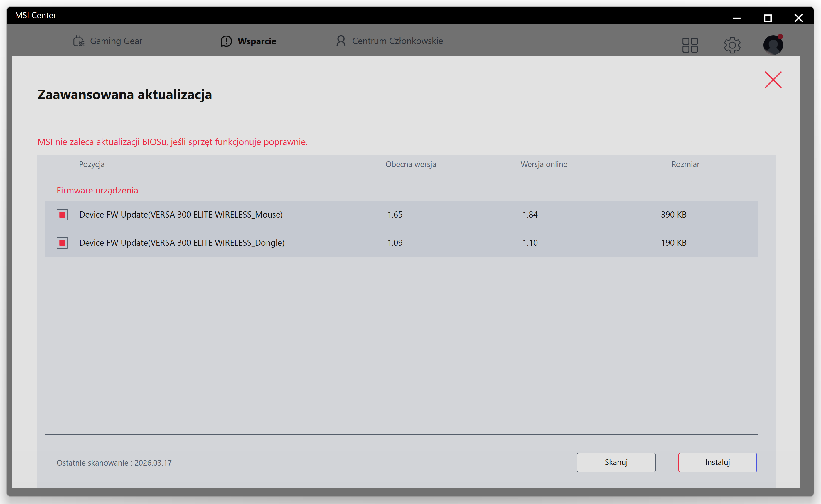Click the Firmware urządzenia section heading
The width and height of the screenshot is (821, 504).
97,190
